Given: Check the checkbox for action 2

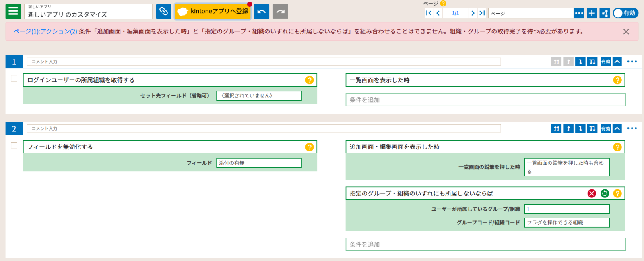Looking at the screenshot, I should [x=14, y=145].
